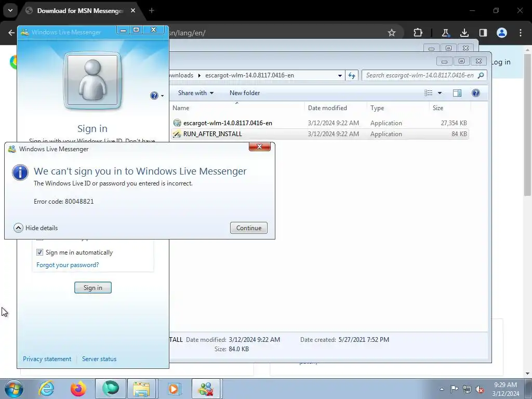Click Continue in the error dialog
532x399 pixels.
point(249,228)
